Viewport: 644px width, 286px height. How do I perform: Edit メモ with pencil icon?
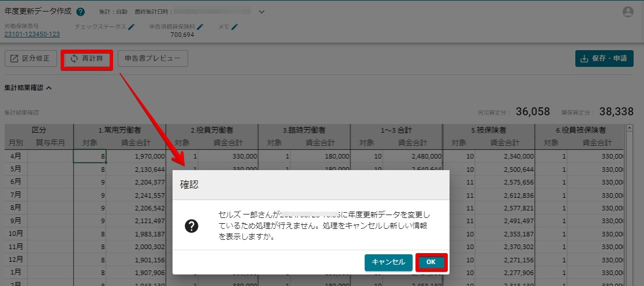234,27
